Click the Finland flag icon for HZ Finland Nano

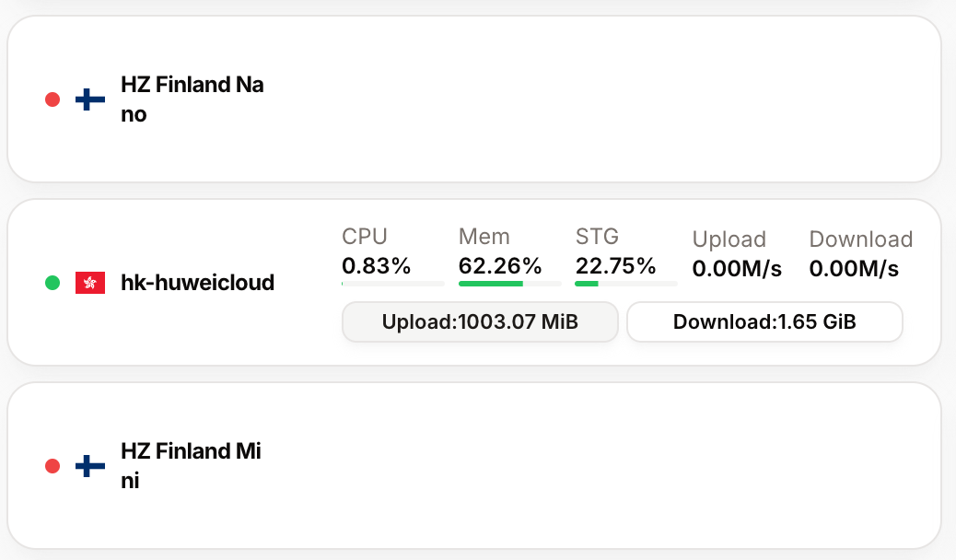(x=90, y=99)
